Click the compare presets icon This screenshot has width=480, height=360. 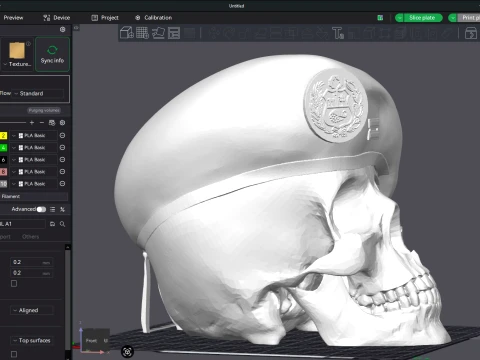coord(62,209)
